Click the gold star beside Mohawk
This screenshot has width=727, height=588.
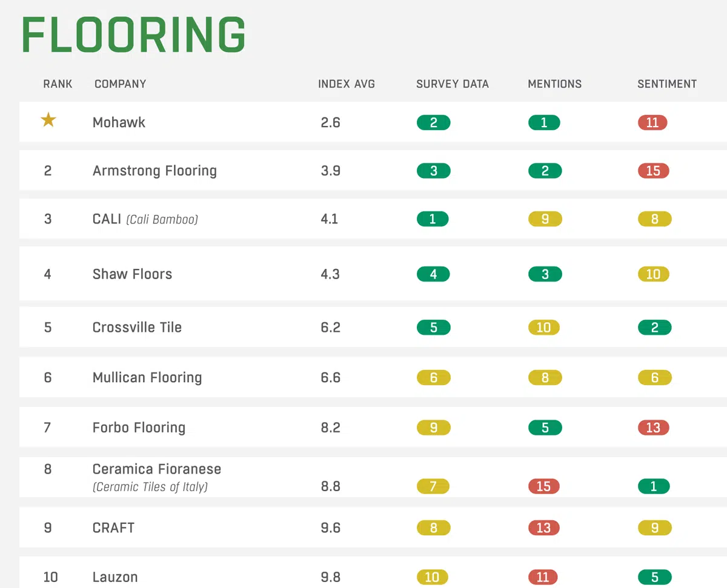pos(48,120)
